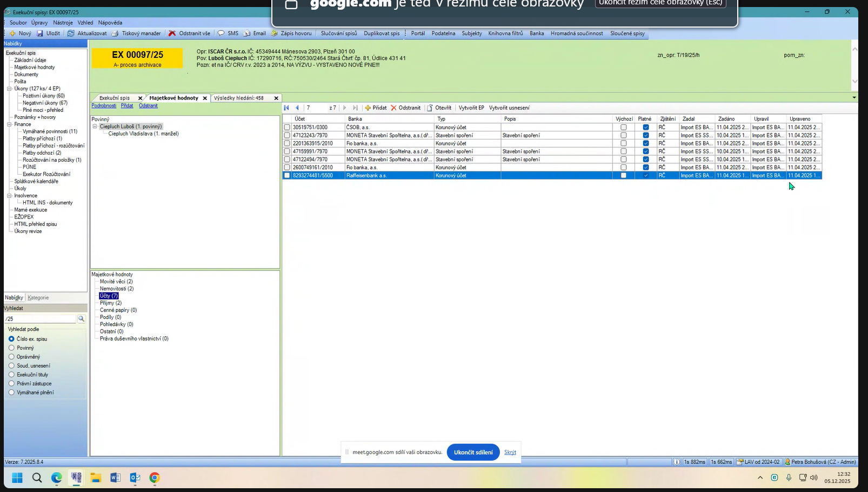Image resolution: width=868 pixels, height=492 pixels.
Task: Click the Aktualizovat refresh icon
Action: click(x=71, y=34)
